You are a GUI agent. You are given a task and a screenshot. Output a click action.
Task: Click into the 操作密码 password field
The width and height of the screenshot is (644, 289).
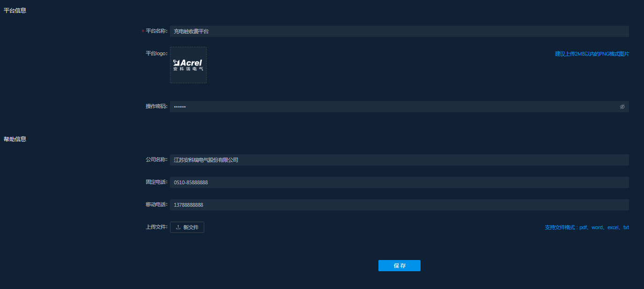pos(393,107)
